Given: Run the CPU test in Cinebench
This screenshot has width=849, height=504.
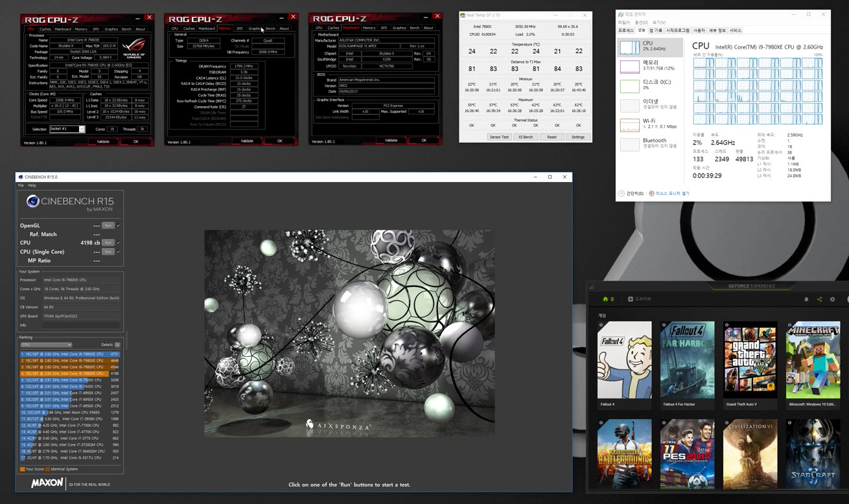Looking at the screenshot, I should [108, 242].
